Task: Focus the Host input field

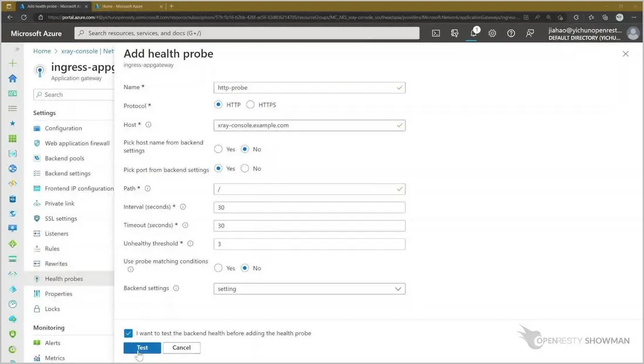Action: point(309,126)
